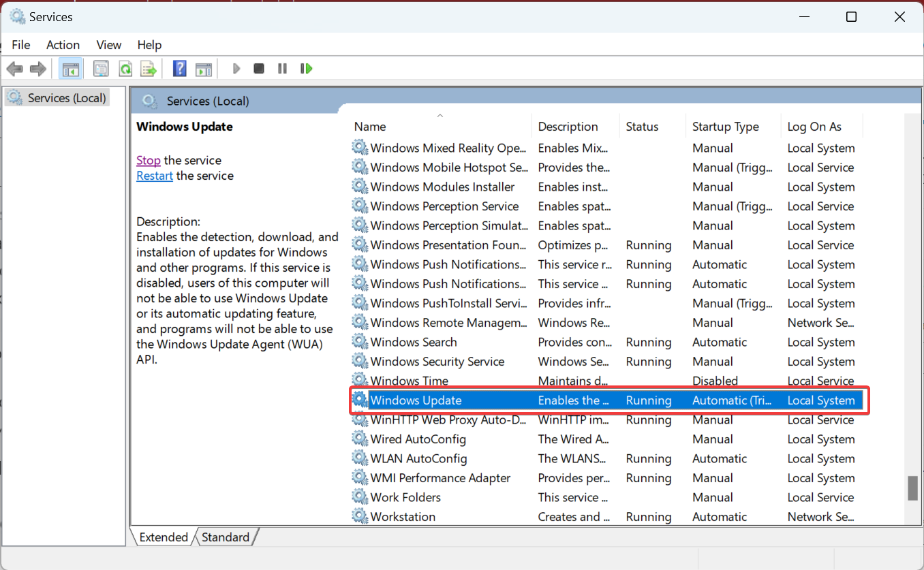
Task: Open Help using the blue question mark icon
Action: point(180,69)
